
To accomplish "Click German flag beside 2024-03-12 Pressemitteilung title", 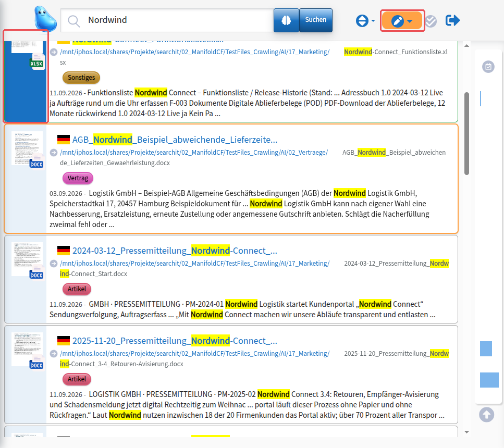I will coord(64,251).
